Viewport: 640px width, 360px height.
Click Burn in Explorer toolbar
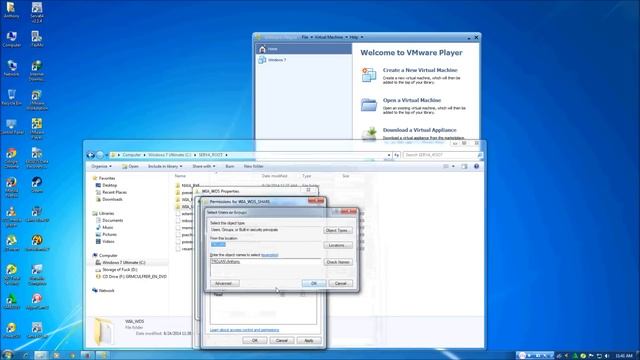[x=230, y=167]
